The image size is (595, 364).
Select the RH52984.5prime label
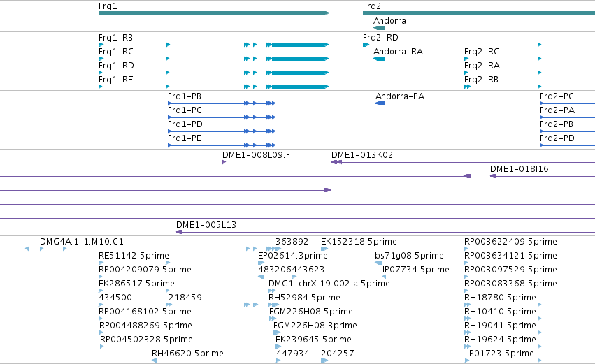pos(304,298)
